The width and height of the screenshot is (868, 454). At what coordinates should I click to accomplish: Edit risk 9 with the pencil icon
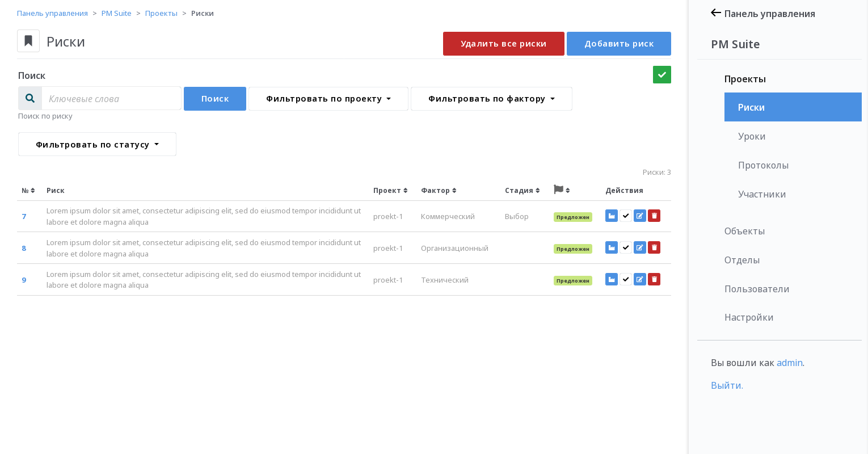coord(640,279)
